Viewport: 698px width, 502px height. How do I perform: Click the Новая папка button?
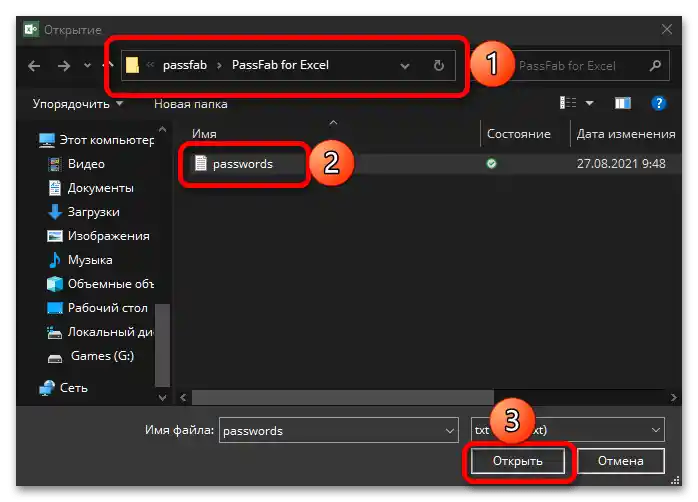pos(191,104)
